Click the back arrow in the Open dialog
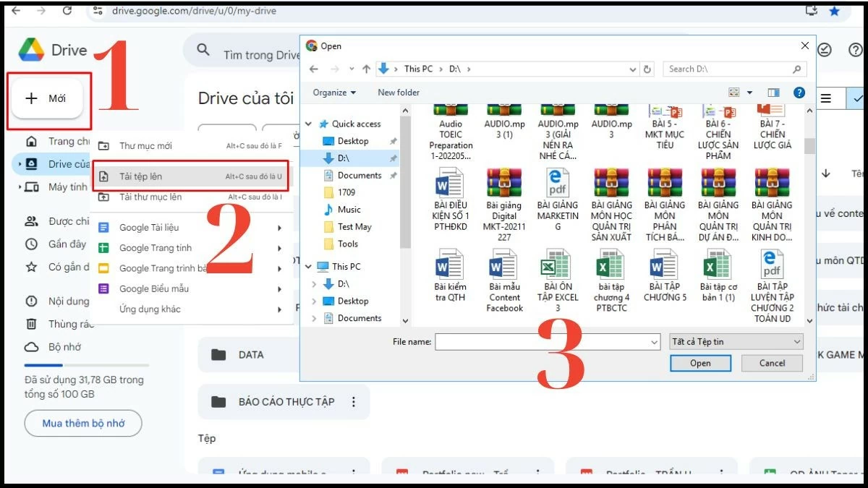The image size is (868, 488). (x=312, y=69)
